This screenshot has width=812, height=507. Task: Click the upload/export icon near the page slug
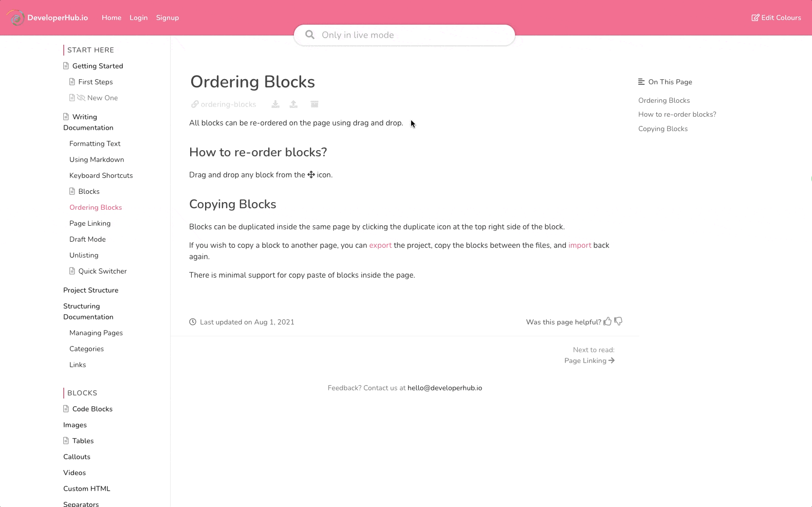click(x=293, y=104)
